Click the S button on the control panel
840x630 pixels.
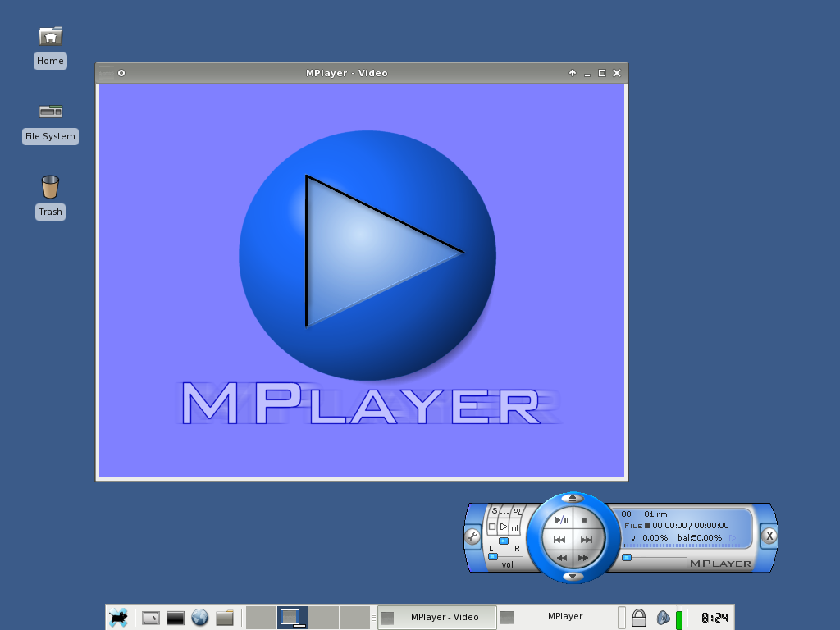tap(495, 511)
